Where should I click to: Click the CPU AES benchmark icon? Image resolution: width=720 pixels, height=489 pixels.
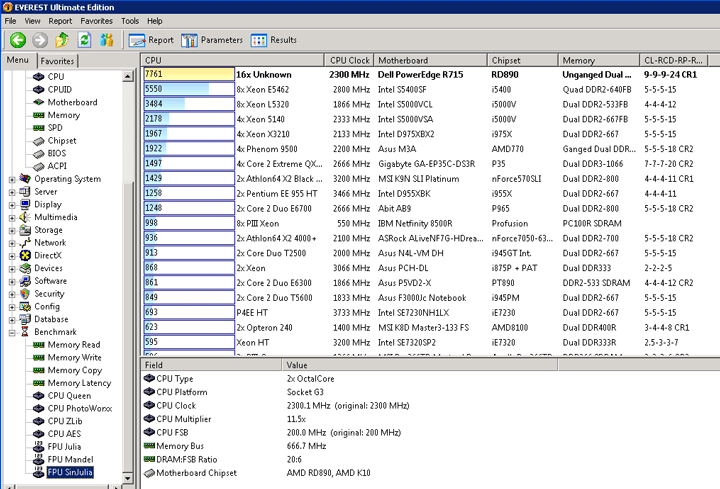pos(39,434)
